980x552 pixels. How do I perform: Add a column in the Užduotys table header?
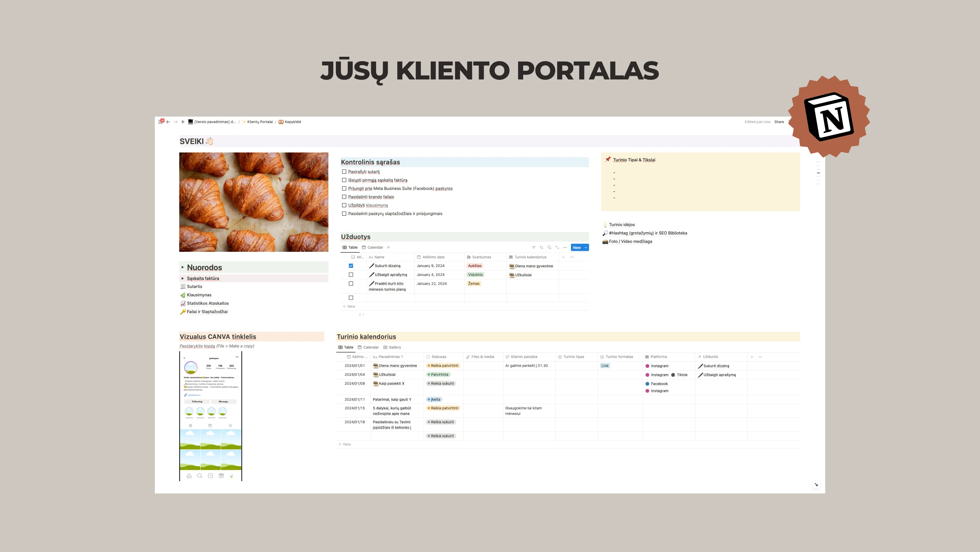pos(563,257)
